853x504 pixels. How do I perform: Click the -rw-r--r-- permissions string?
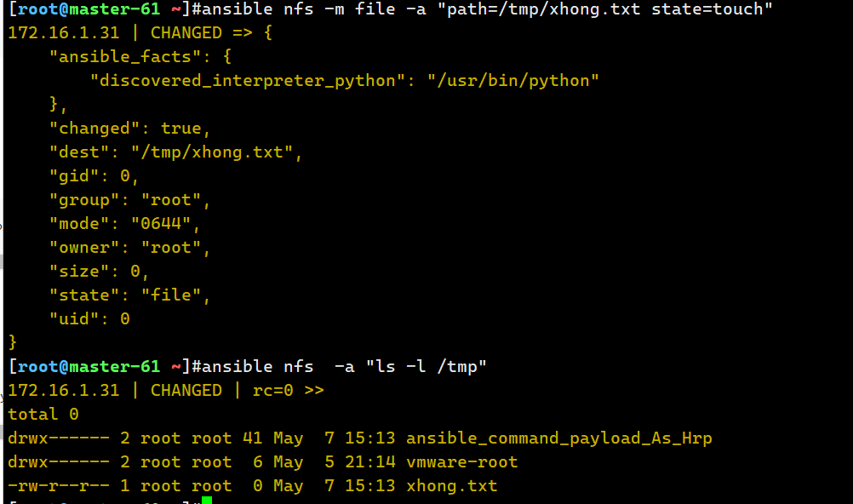[x=59, y=486]
